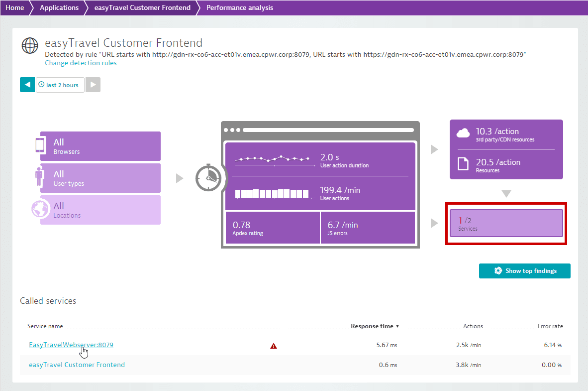
Task: Click the 0.00 % error rate value
Action: tap(552, 365)
